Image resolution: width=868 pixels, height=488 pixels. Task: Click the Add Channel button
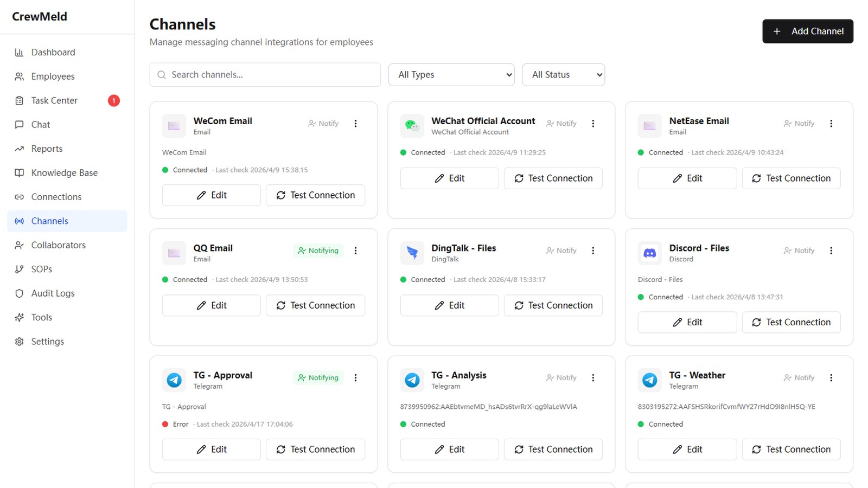808,31
